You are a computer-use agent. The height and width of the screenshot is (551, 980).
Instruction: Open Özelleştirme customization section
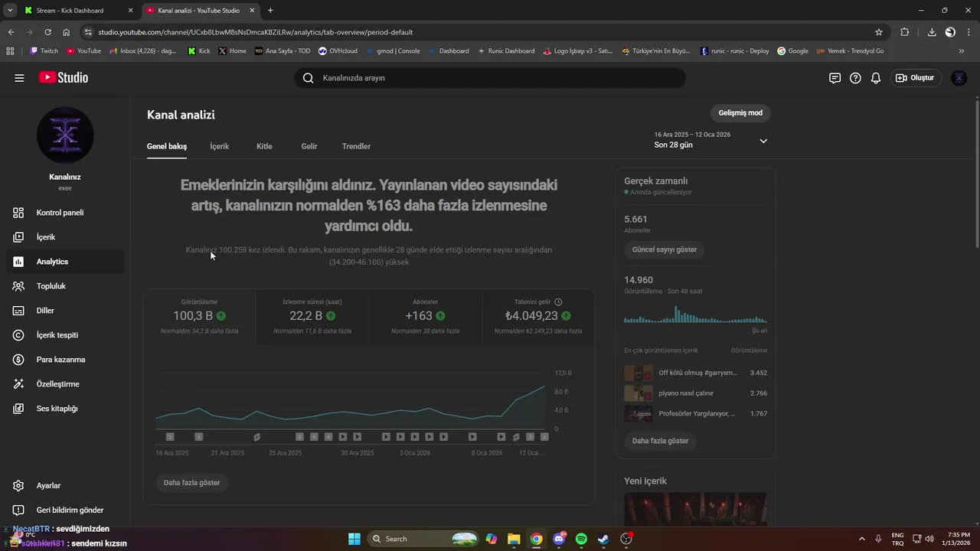tap(65, 384)
